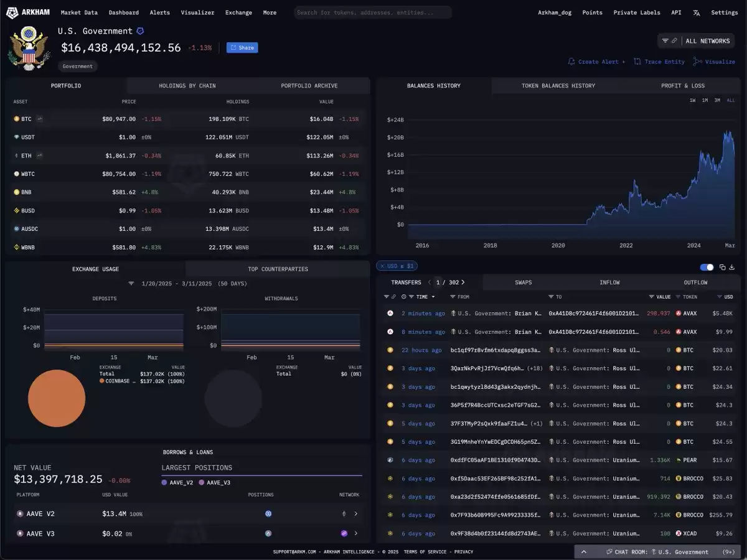Image resolution: width=747 pixels, height=560 pixels.
Task: Click the filter icon in USD column header
Action: pyautogui.click(x=720, y=297)
